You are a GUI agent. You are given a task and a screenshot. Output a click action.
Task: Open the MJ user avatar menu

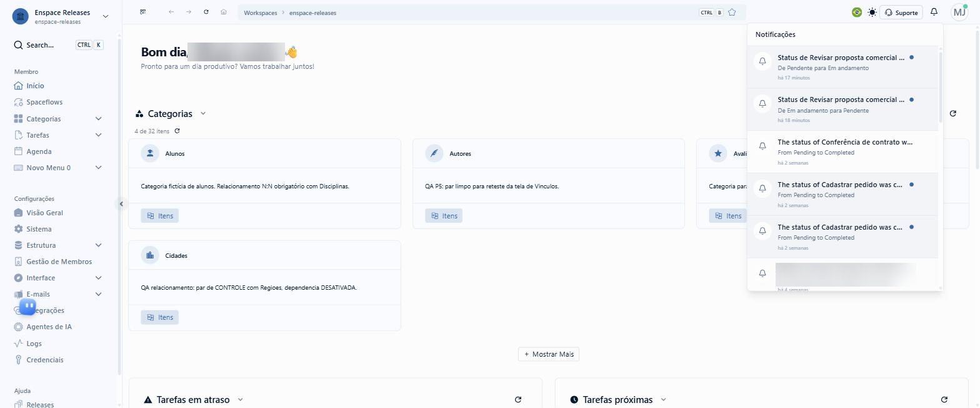click(959, 12)
